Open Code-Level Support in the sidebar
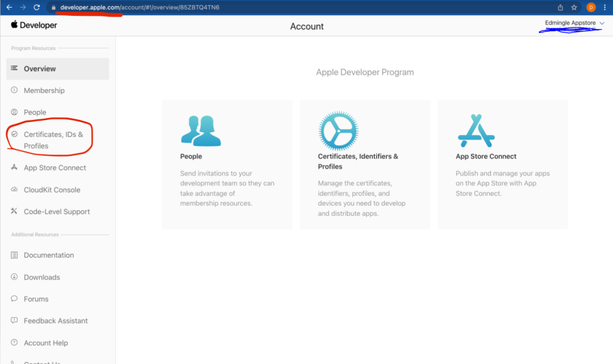 click(58, 212)
